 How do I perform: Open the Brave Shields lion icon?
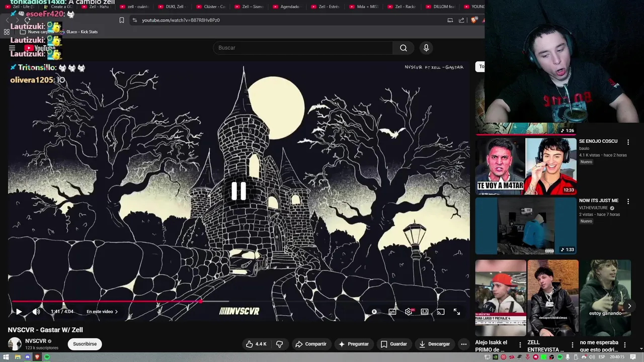474,20
